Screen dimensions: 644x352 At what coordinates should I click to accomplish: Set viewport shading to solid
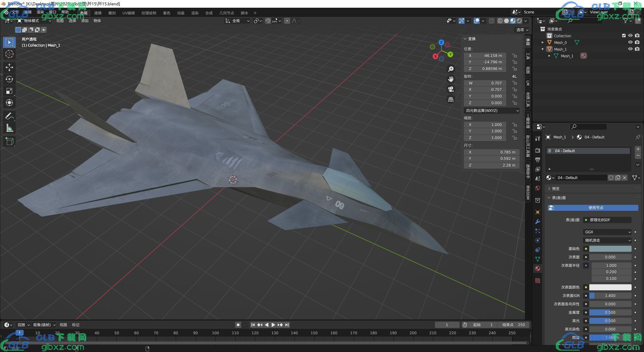point(506,21)
